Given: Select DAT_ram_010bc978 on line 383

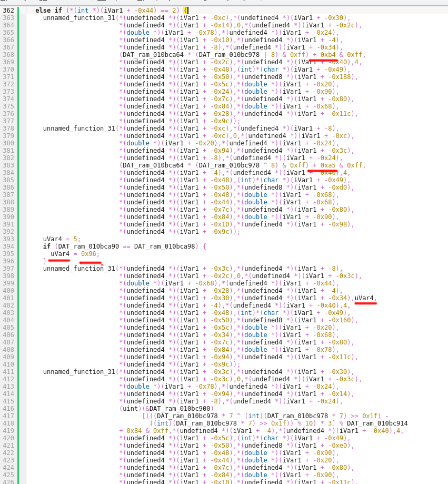Looking at the screenshot, I should (229, 165).
